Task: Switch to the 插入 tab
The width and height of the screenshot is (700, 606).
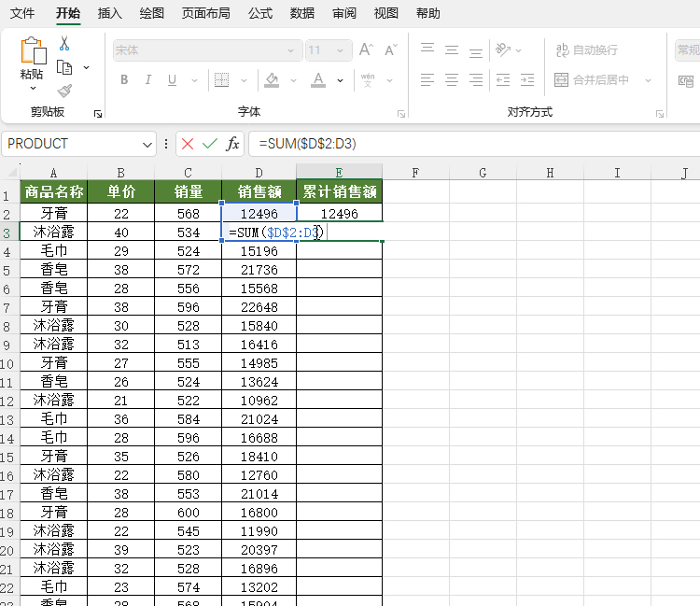Action: tap(110, 13)
